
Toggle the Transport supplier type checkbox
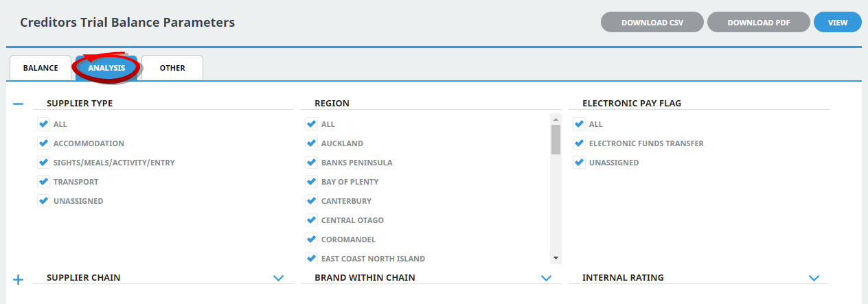pos(44,182)
